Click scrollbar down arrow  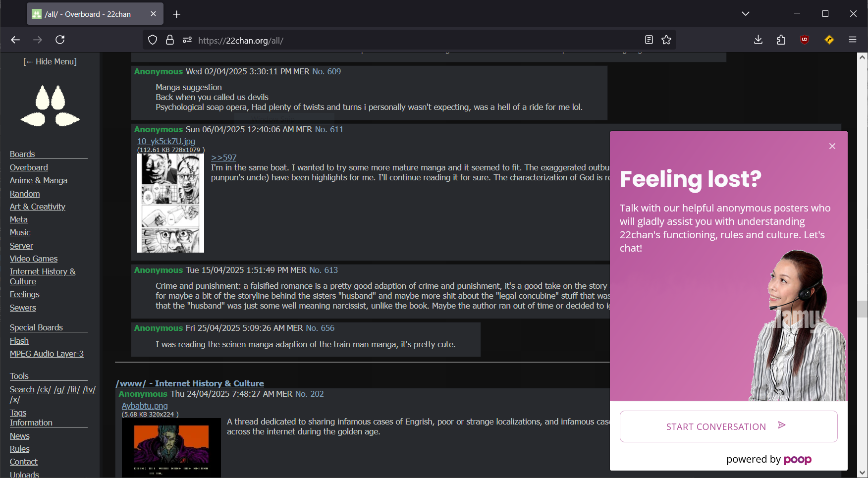coord(863,473)
